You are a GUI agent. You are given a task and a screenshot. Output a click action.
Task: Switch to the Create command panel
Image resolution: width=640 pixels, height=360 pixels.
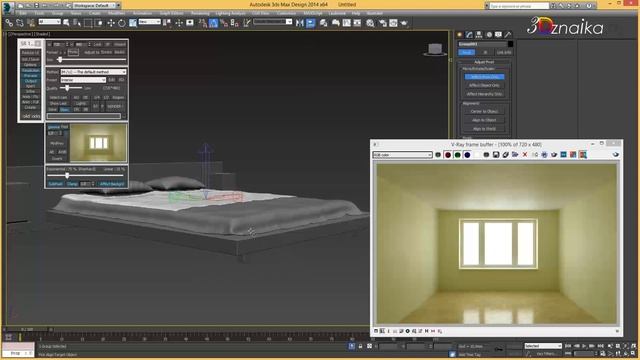pyautogui.click(x=460, y=35)
